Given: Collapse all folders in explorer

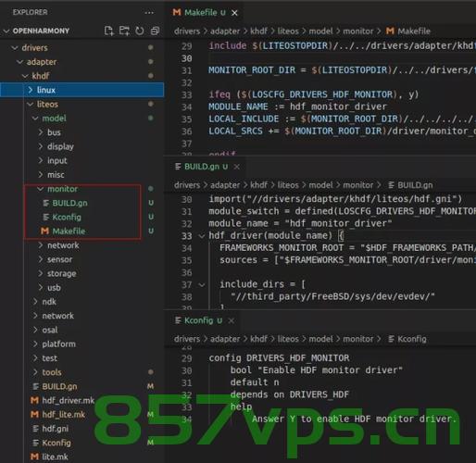Looking at the screenshot, I should click(155, 31).
